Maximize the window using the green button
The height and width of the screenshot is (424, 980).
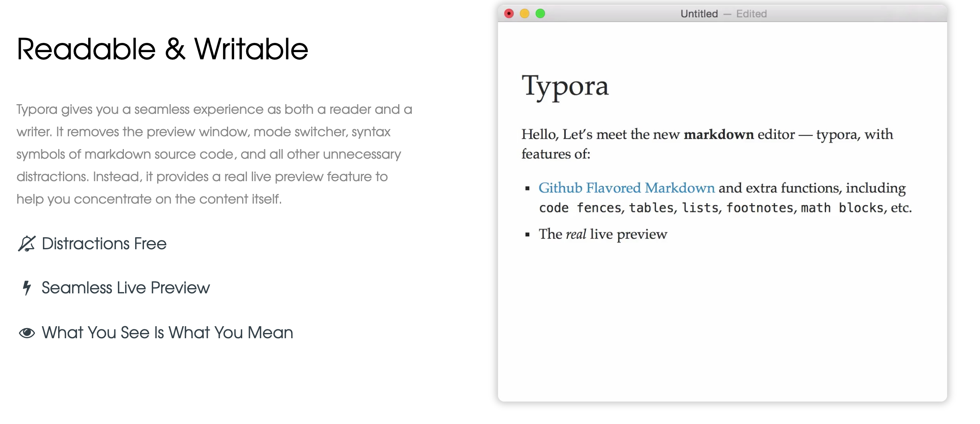click(x=540, y=14)
